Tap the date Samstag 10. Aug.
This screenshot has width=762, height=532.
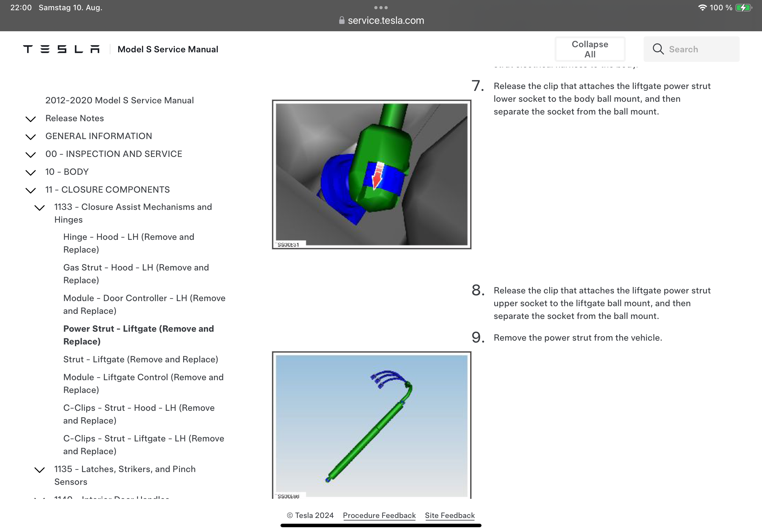click(70, 7)
